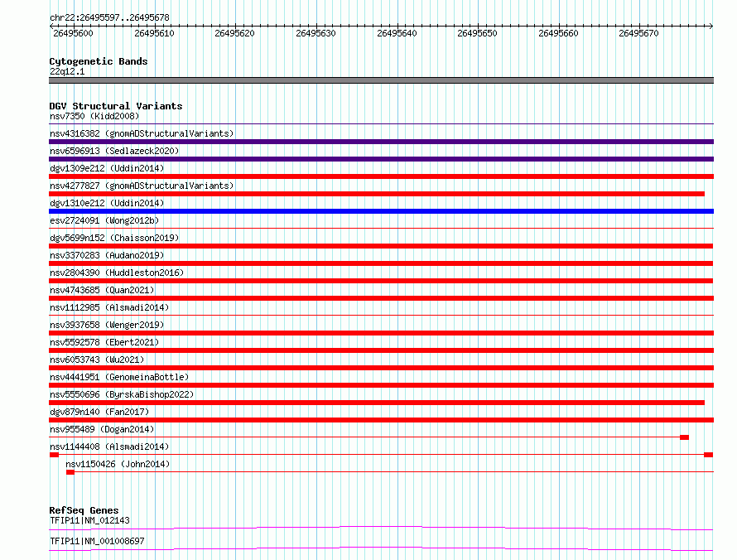The image size is (737, 560).
Task: Open variant nsv955489 (Dogan2014)
Action: pyautogui.click(x=102, y=429)
